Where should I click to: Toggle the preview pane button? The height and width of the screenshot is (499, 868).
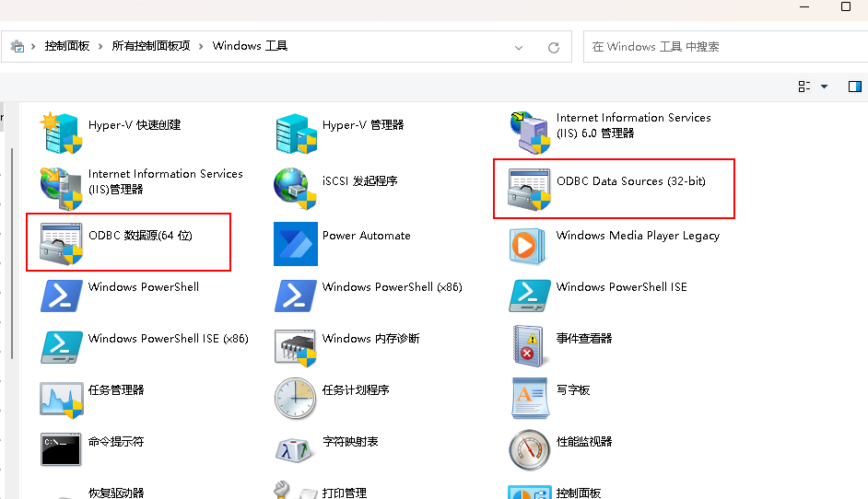click(854, 87)
